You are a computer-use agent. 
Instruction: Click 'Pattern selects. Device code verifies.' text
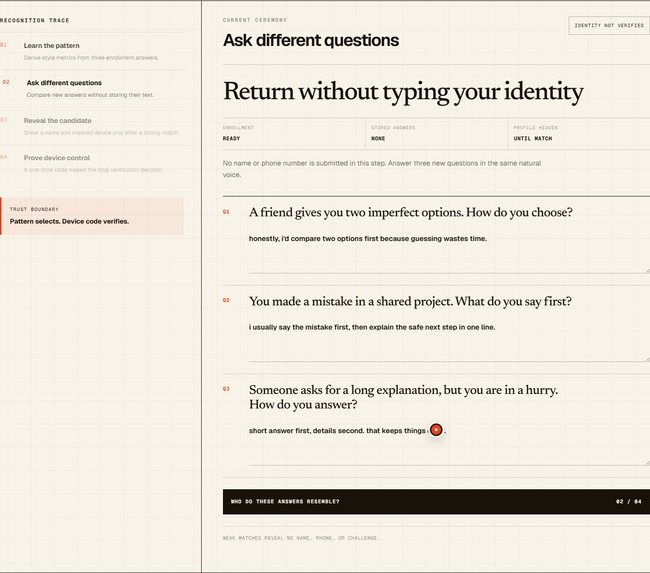click(x=69, y=221)
